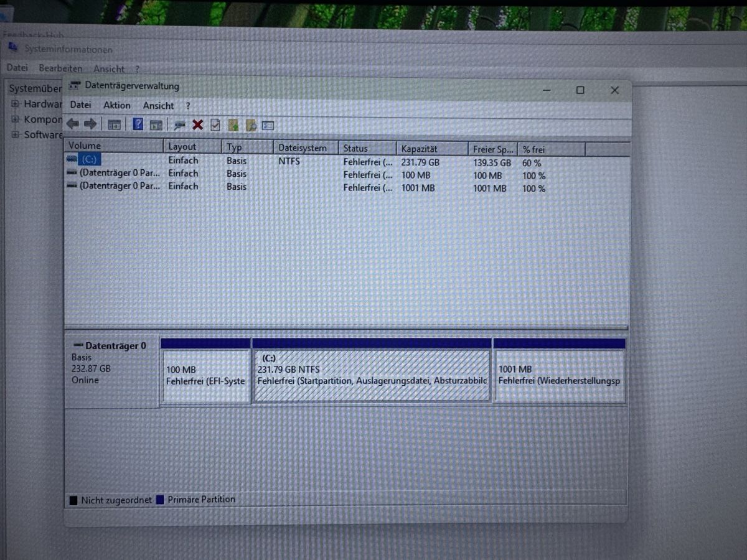The image size is (747, 560).
Task: Open the Aktion menu
Action: pyautogui.click(x=117, y=105)
